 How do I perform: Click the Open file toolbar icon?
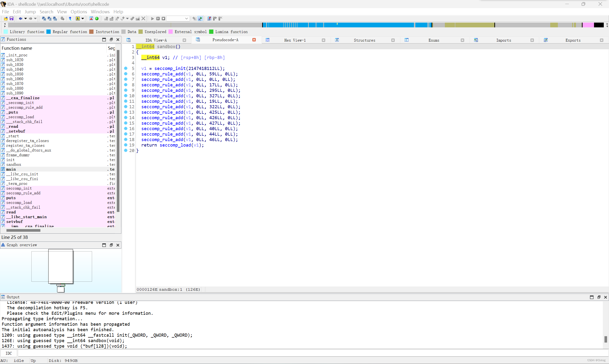(x=6, y=19)
